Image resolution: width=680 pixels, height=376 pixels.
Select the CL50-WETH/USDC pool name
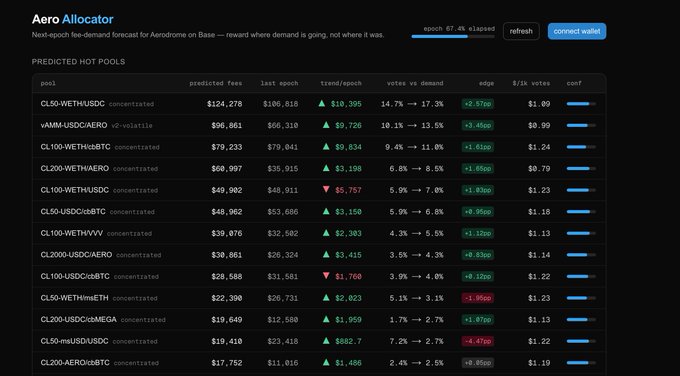(72, 104)
